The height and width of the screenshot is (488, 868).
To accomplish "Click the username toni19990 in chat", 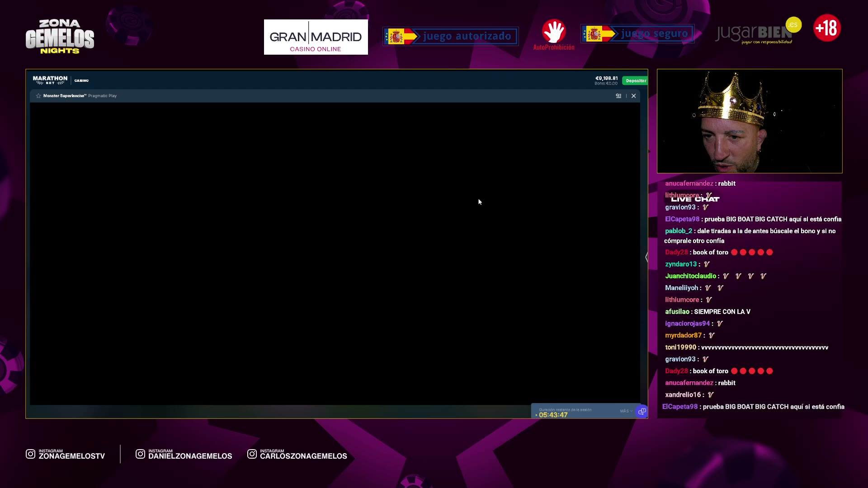I will [x=680, y=347].
